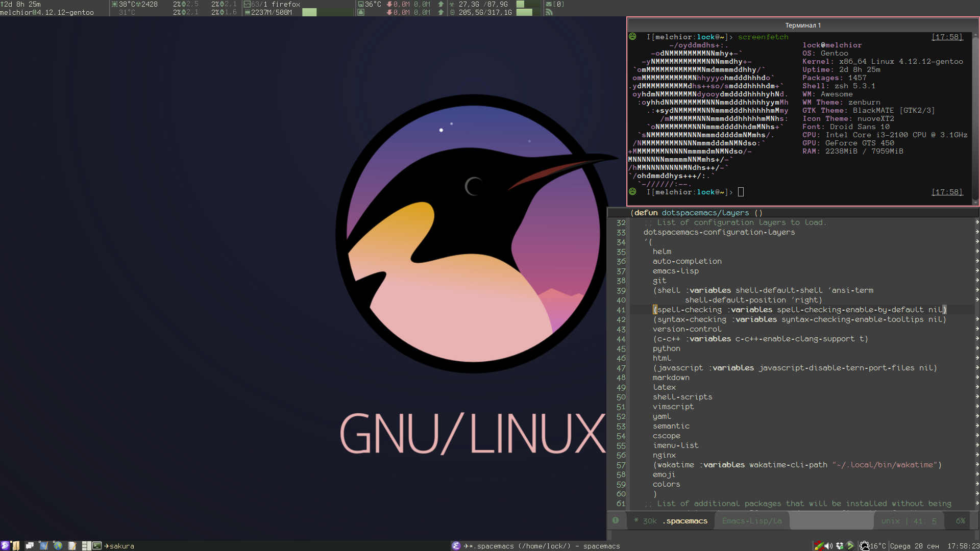Click the network upload arrow in top row

pos(441,4)
